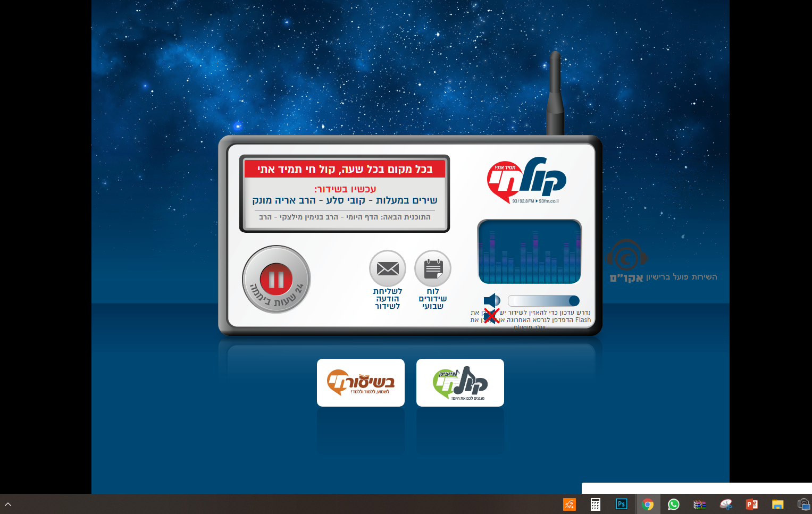Expand the taskbar hidden icons chevron
The width and height of the screenshot is (812, 514).
(x=8, y=504)
